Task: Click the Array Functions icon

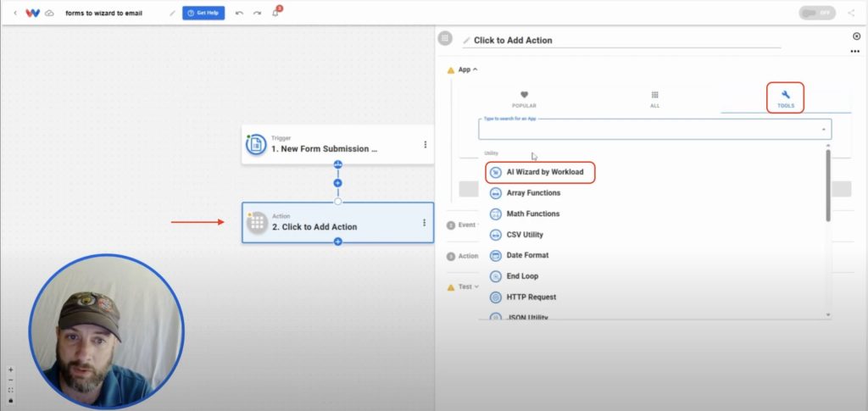Action: click(x=495, y=193)
